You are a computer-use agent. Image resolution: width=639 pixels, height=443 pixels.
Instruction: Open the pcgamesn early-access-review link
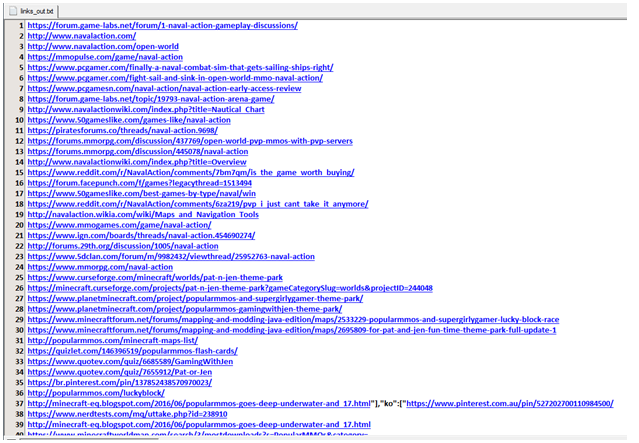[165, 88]
